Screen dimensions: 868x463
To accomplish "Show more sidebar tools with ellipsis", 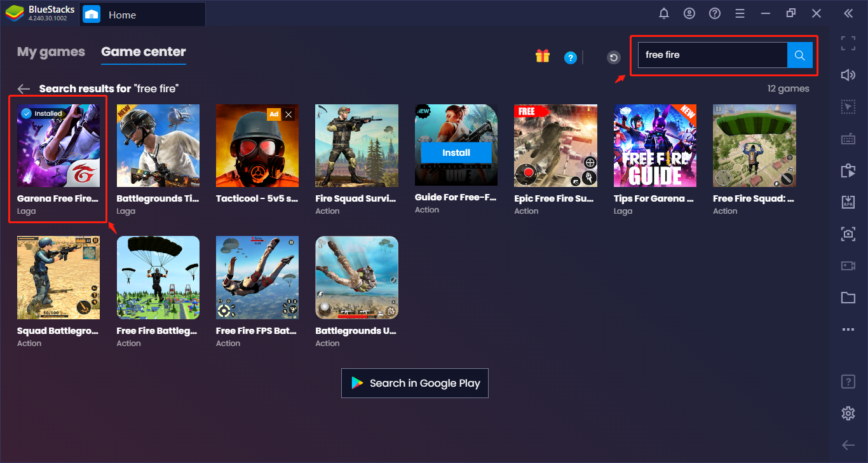I will (848, 329).
